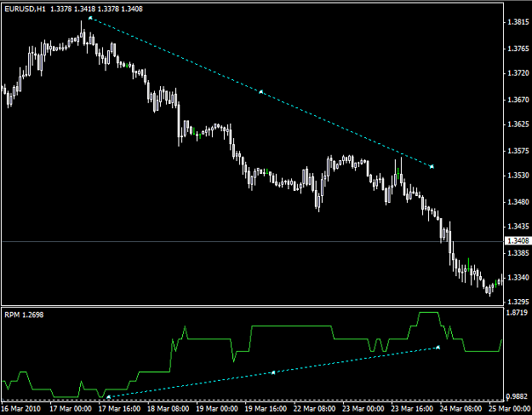Viewport: 532px width, 415px height.
Task: Click the 17 Mar 00:00 time label
Action: point(71,408)
